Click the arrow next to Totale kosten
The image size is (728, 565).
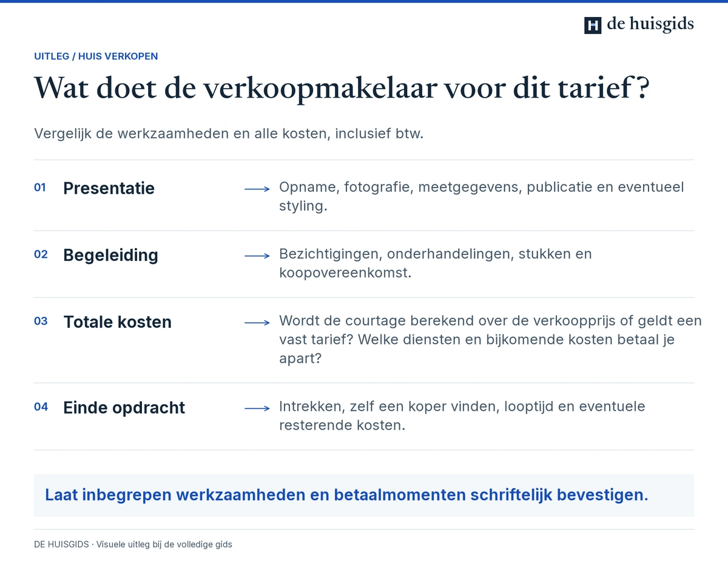pos(257,323)
